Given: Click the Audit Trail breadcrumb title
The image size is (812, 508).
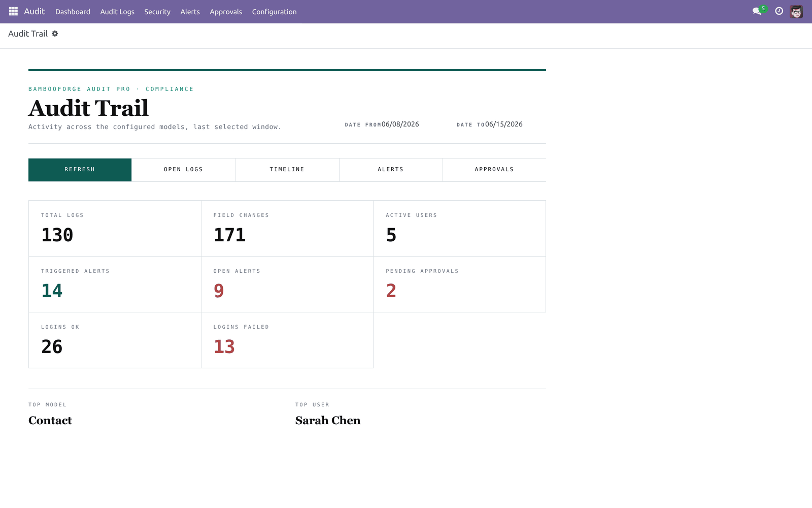Looking at the screenshot, I should 28,34.
